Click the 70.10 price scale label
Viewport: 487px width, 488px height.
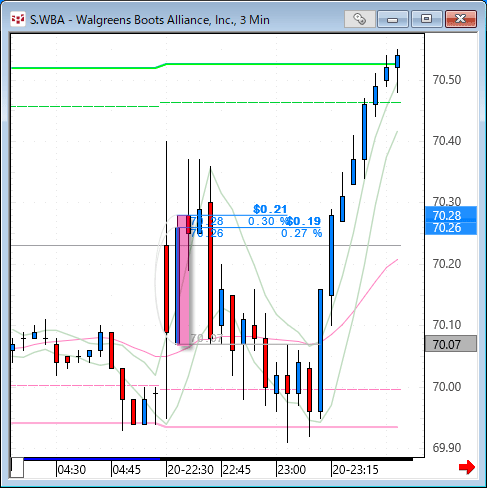click(x=447, y=324)
